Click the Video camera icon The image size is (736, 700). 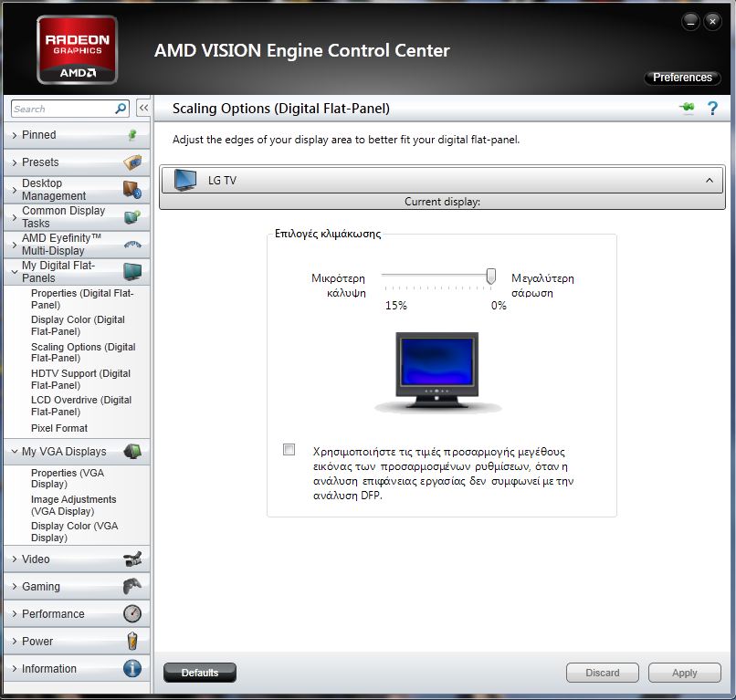(x=132, y=559)
